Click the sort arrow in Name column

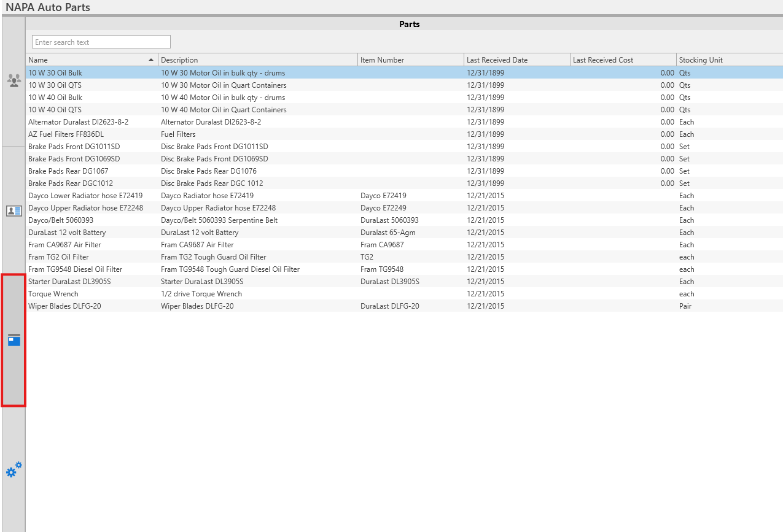pos(151,60)
